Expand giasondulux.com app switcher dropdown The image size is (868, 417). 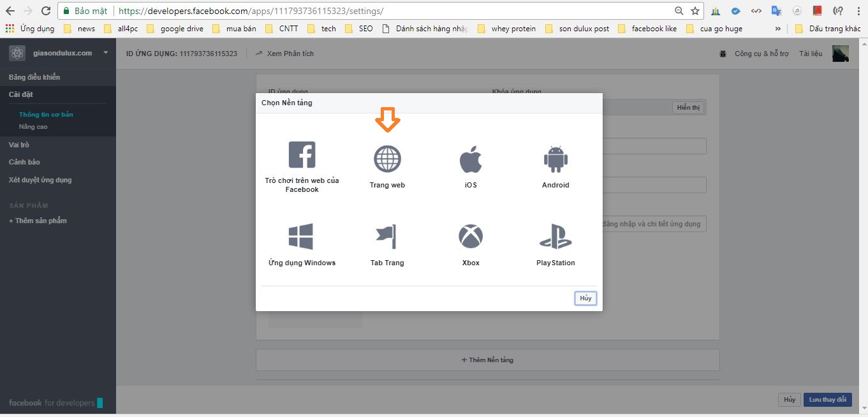coord(106,53)
